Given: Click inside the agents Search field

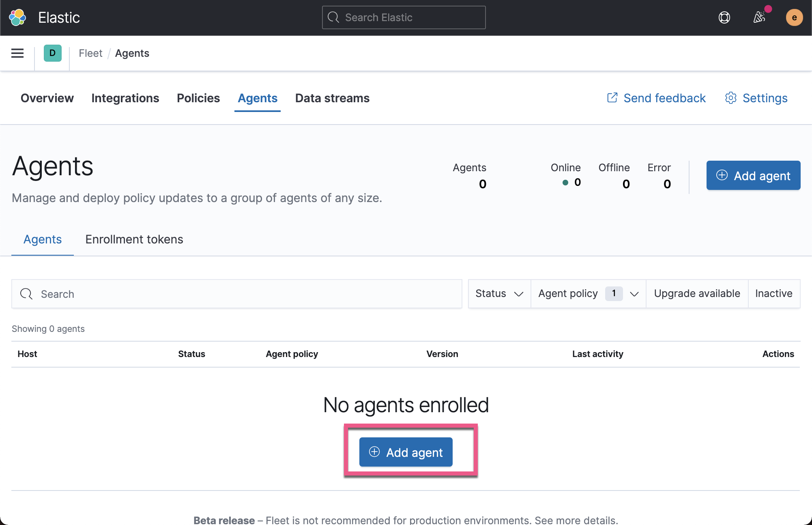Looking at the screenshot, I should point(162,294).
